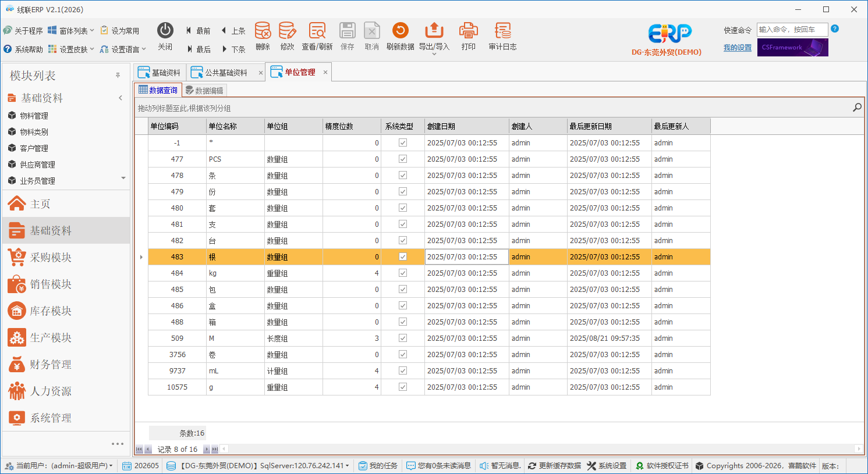Open the 采购模块 shopping cart module
The width and height of the screenshot is (868, 474).
click(x=40, y=257)
